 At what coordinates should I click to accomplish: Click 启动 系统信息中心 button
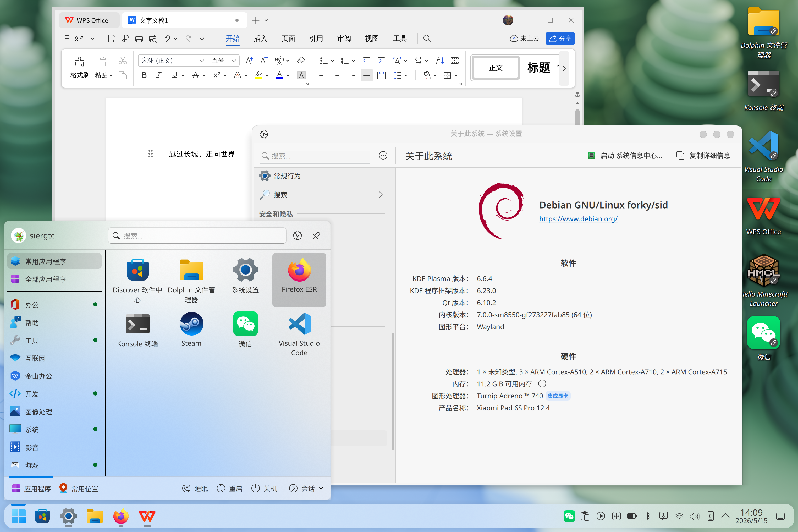point(625,156)
